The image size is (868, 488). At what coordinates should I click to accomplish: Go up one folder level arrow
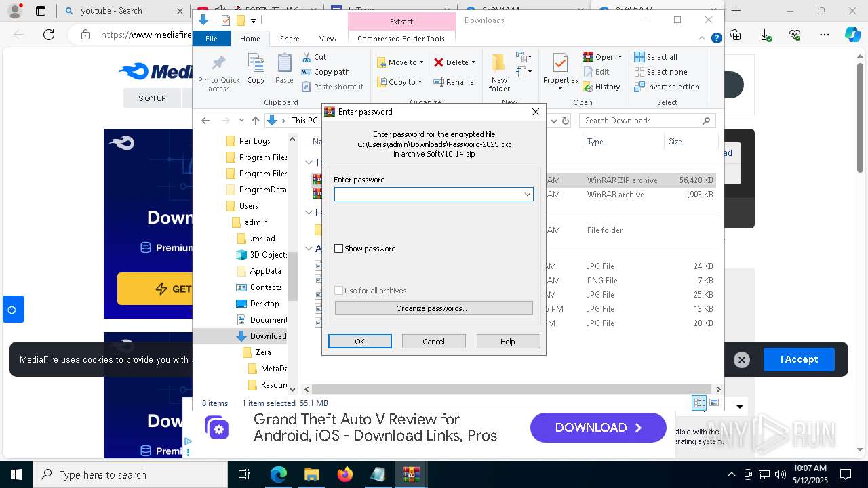coord(255,121)
